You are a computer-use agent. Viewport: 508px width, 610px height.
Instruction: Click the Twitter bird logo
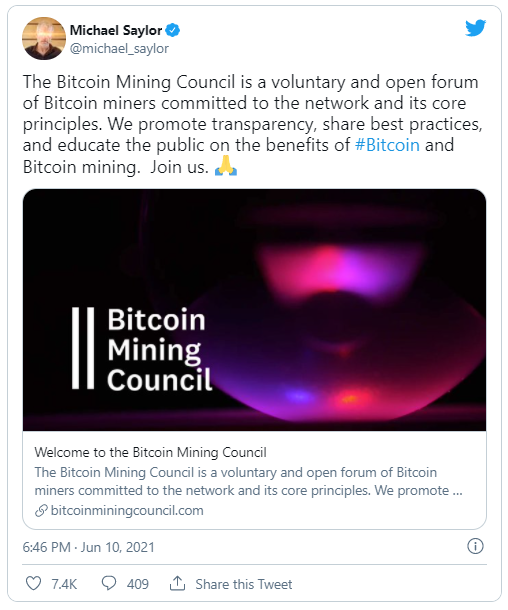tap(475, 28)
